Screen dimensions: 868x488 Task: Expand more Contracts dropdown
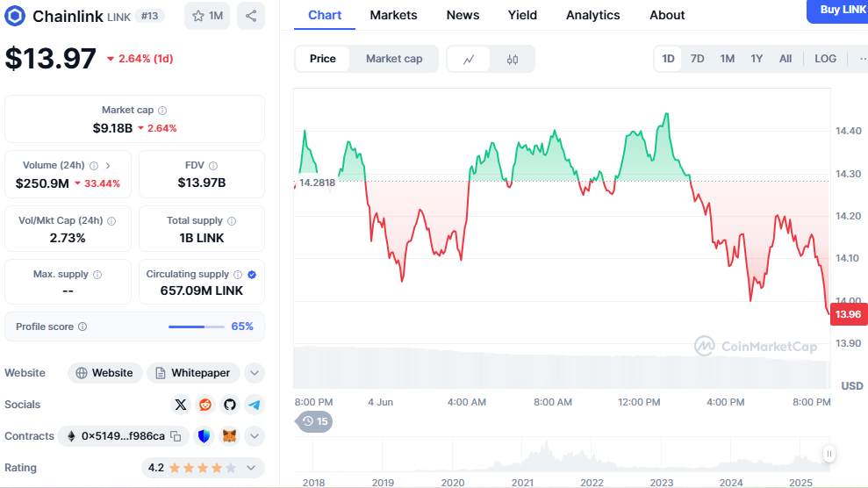(x=255, y=436)
